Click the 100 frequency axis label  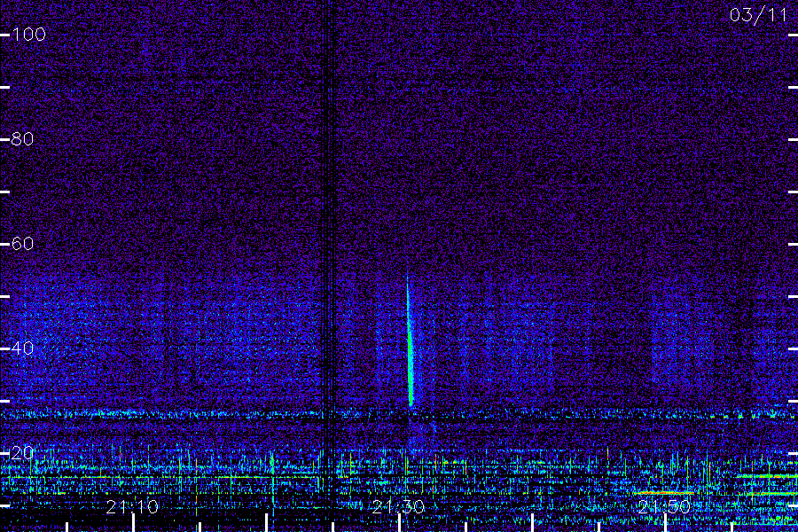tap(29, 35)
